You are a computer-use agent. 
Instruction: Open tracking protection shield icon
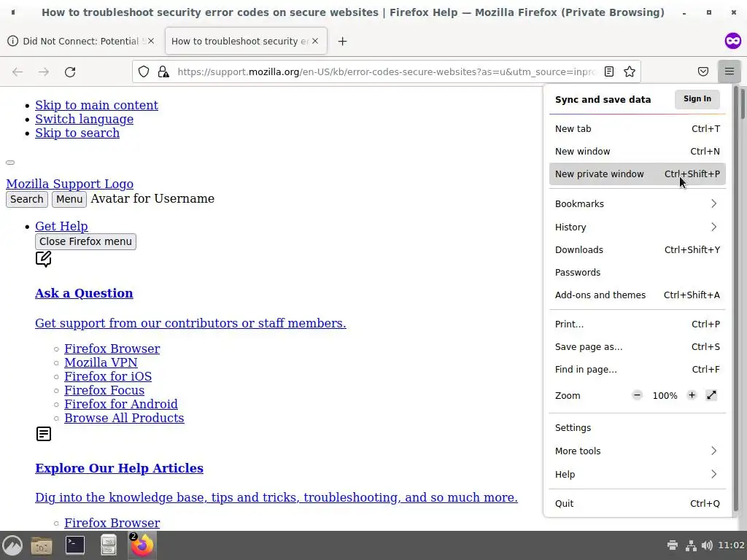point(144,72)
